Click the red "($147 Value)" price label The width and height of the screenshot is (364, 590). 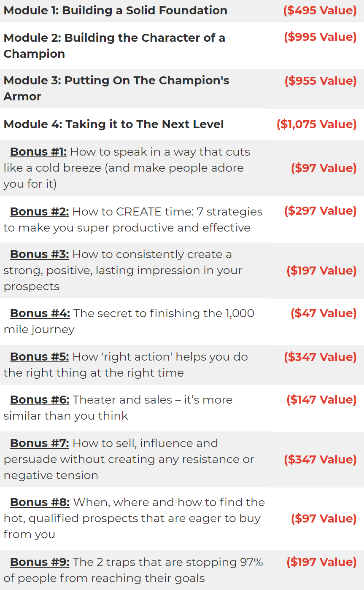(x=321, y=400)
